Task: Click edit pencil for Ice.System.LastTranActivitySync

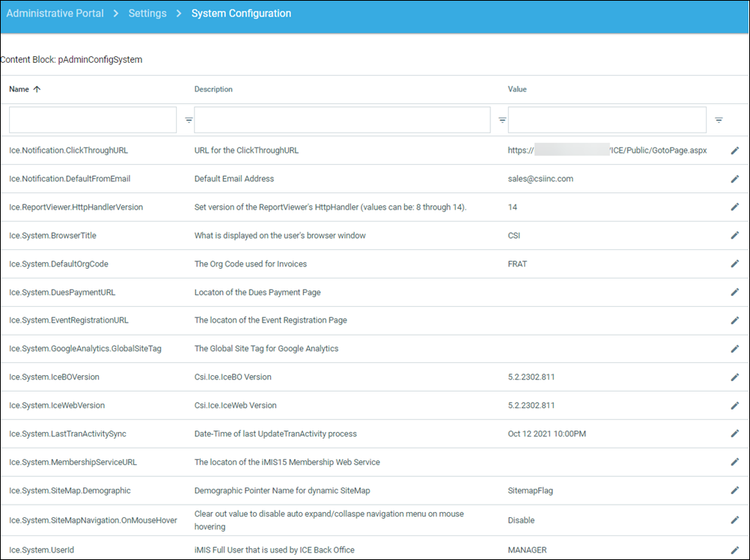Action: (x=734, y=433)
